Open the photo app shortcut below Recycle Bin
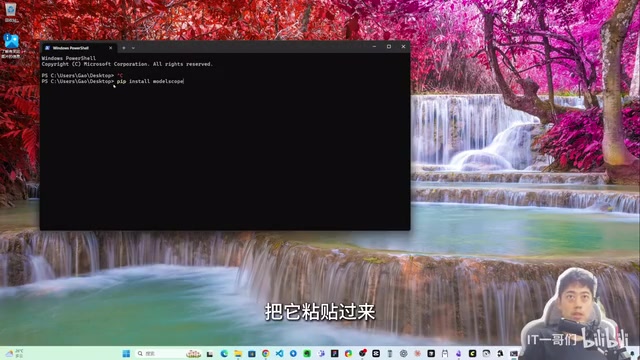Image resolution: width=640 pixels, height=360 pixels. [11, 46]
